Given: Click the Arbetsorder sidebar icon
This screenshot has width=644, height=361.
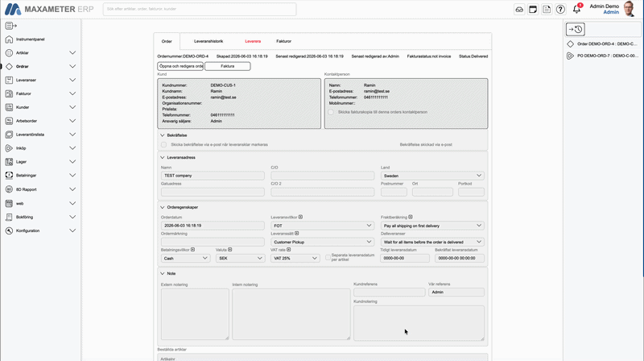Looking at the screenshot, I should 9,121.
